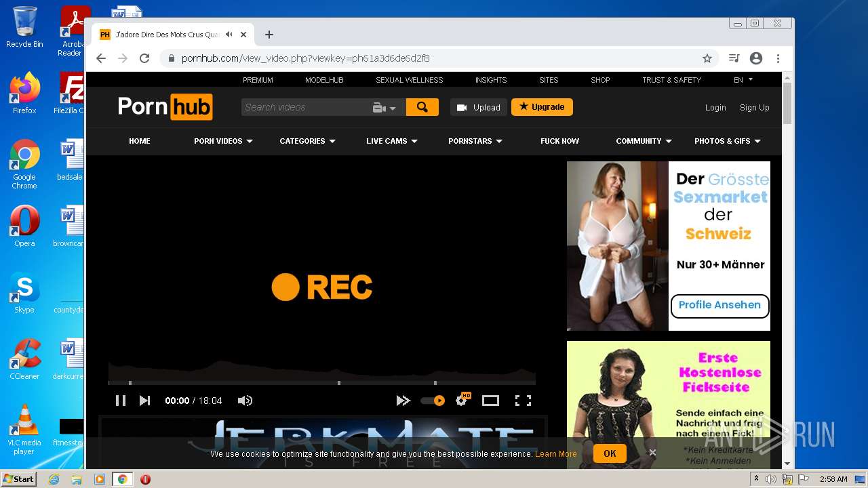Open Chrome media control icon

[734, 58]
